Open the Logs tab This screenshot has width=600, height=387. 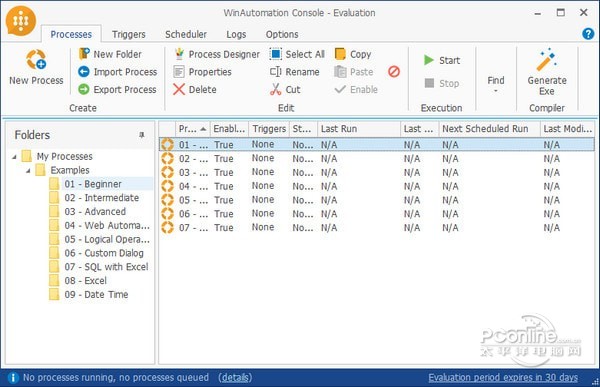click(236, 34)
